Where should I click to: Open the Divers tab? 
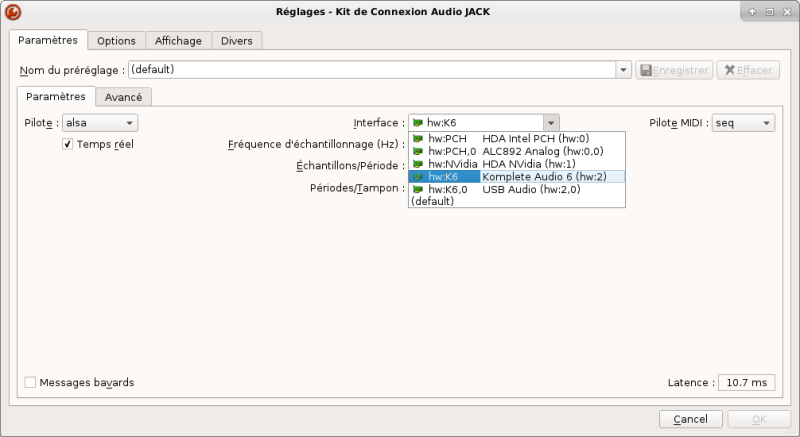pos(237,41)
